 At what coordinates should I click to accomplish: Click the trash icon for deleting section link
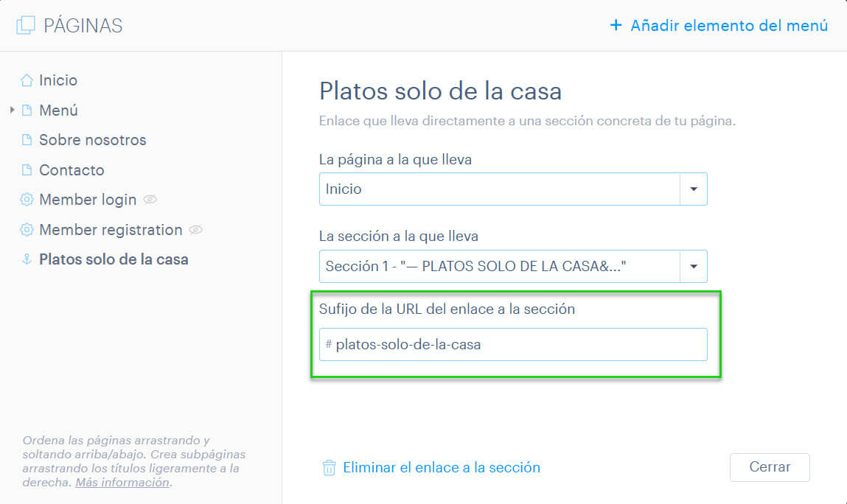coord(329,467)
